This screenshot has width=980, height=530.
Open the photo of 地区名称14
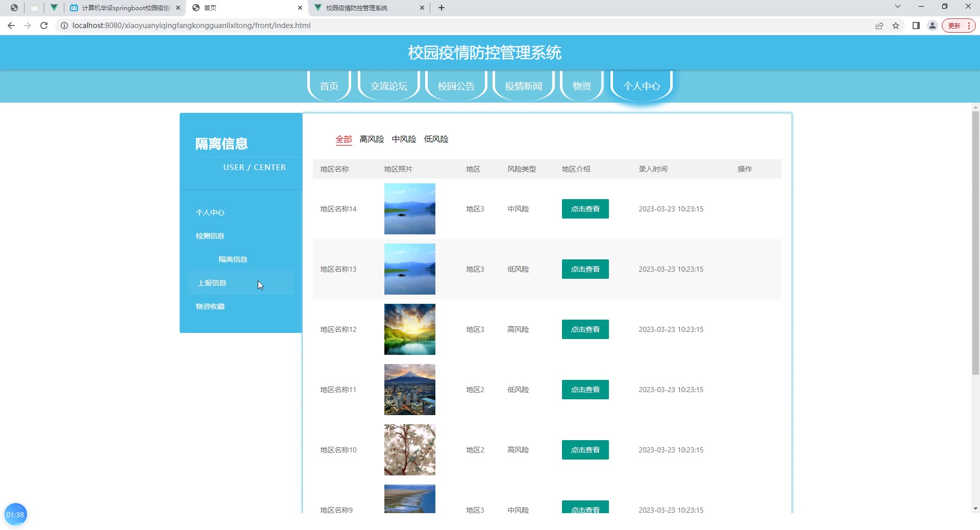(x=410, y=209)
